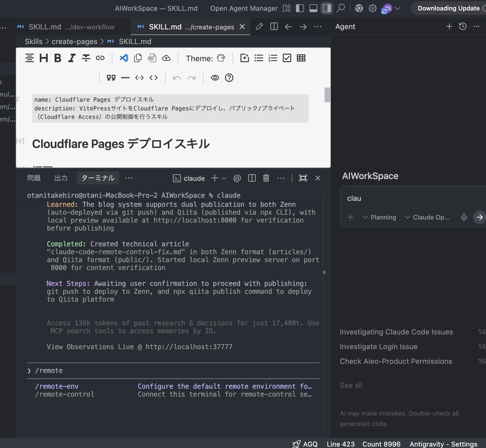Insert a numbered list
The image size is (486, 448).
coord(273,58)
